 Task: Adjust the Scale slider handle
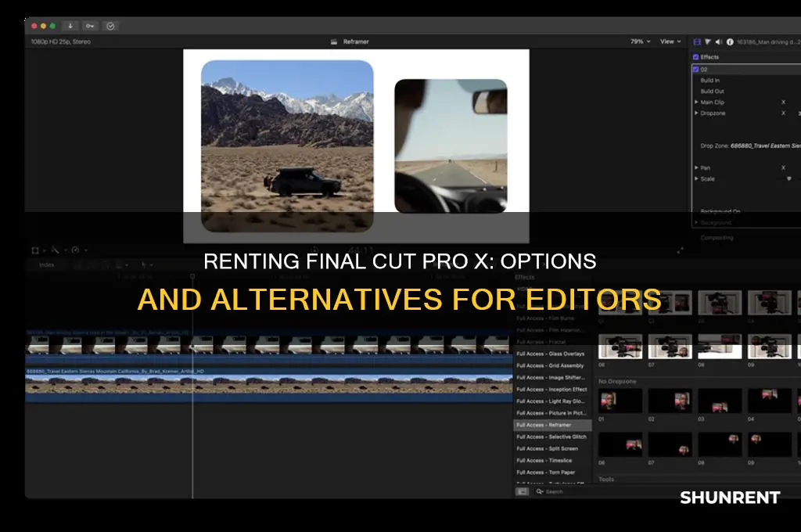(788, 179)
